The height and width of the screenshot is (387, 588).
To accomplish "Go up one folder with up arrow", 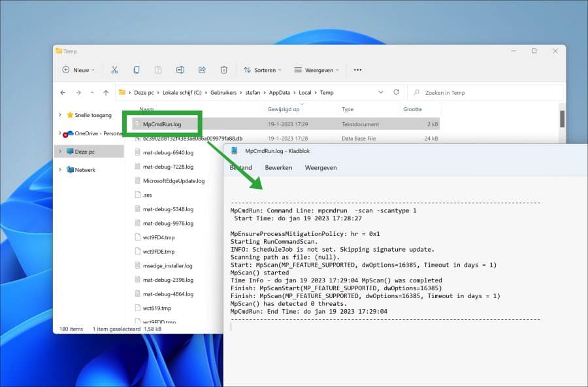I will (106, 92).
